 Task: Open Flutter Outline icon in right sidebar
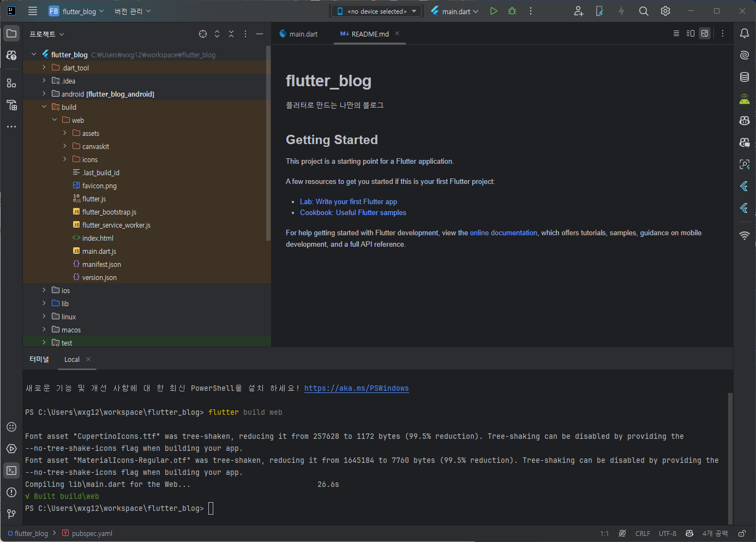pyautogui.click(x=745, y=186)
